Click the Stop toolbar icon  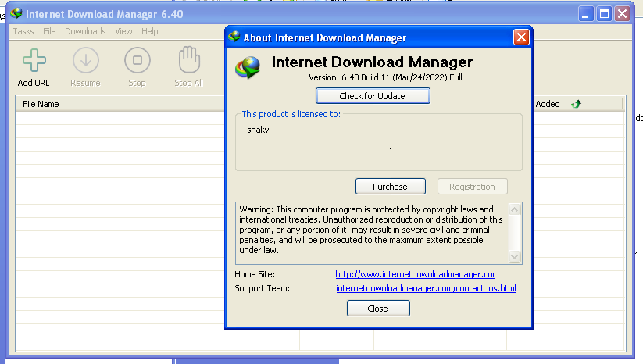[x=138, y=60]
